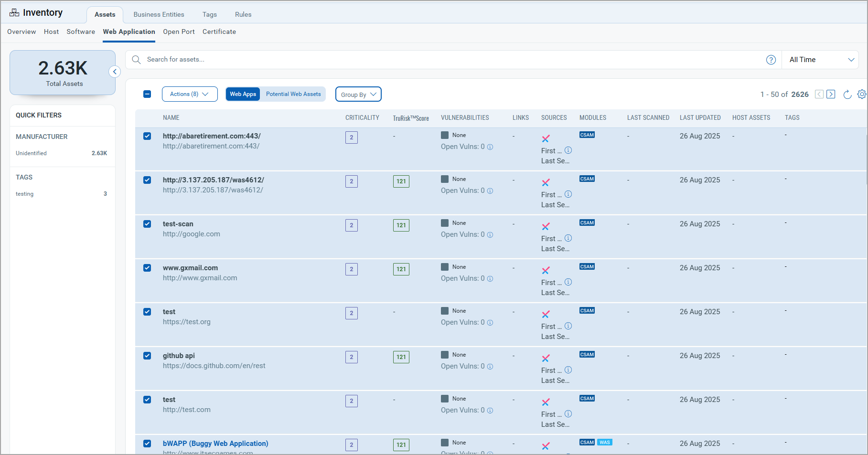Click the help question mark icon
Image resolution: width=868 pixels, height=455 pixels.
tap(771, 60)
